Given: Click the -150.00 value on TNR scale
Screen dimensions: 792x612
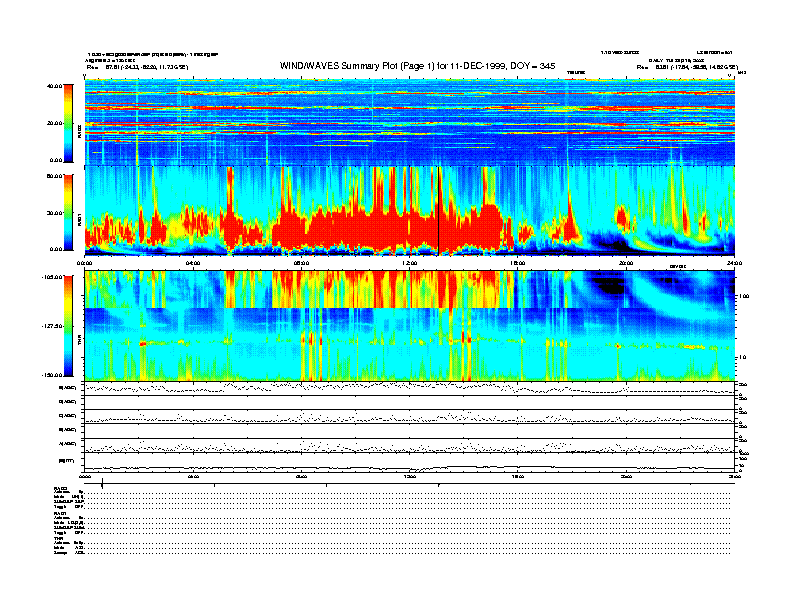Looking at the screenshot, I should point(53,375).
